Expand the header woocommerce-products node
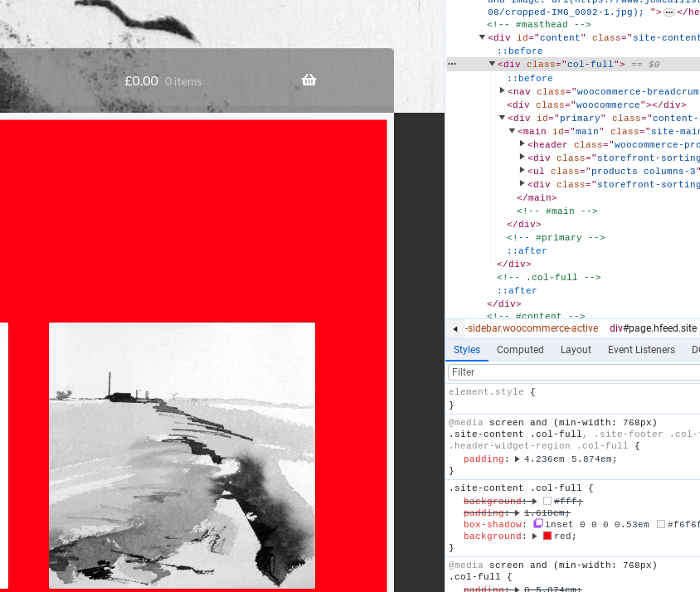 (522, 143)
